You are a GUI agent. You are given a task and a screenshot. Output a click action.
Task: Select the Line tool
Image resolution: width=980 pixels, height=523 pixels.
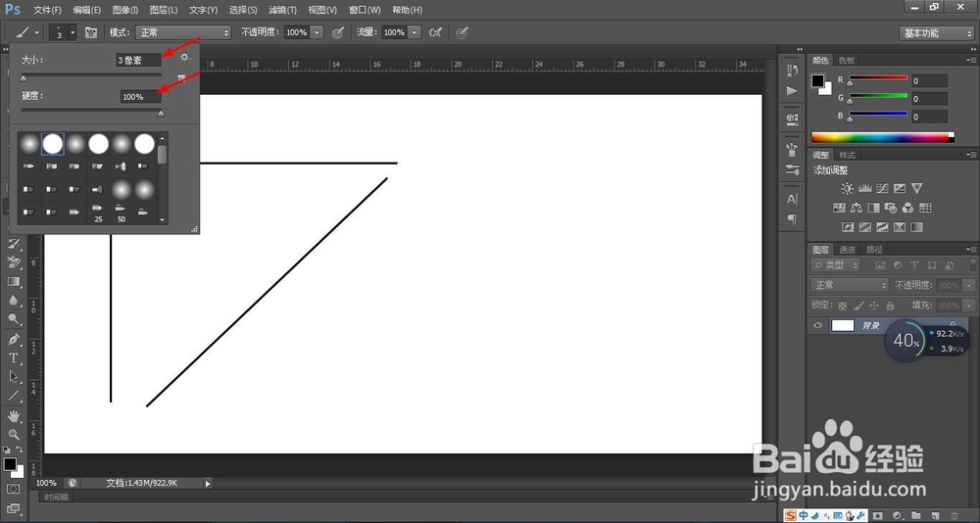[x=14, y=396]
